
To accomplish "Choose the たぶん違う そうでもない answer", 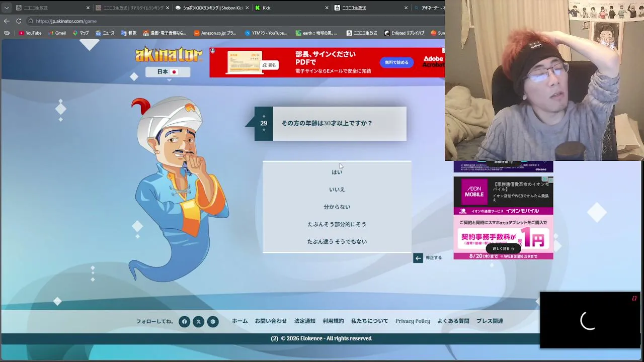I will pos(337,242).
